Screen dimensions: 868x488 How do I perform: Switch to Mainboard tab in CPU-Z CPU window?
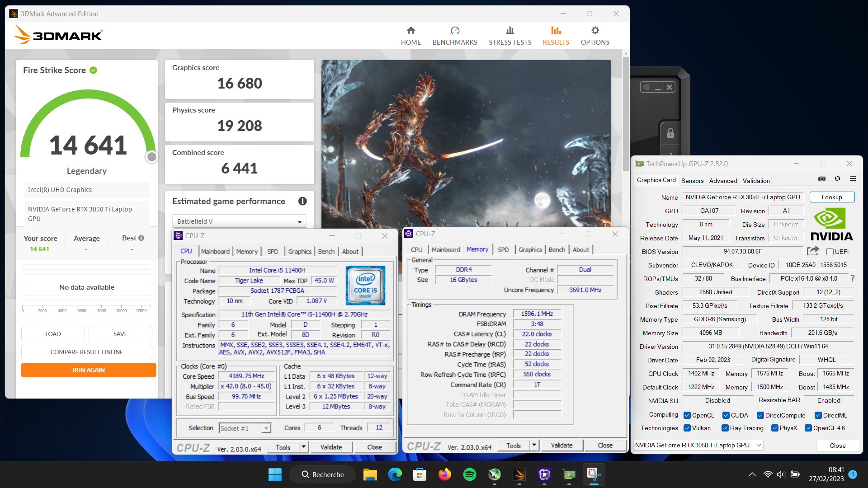[x=215, y=251]
